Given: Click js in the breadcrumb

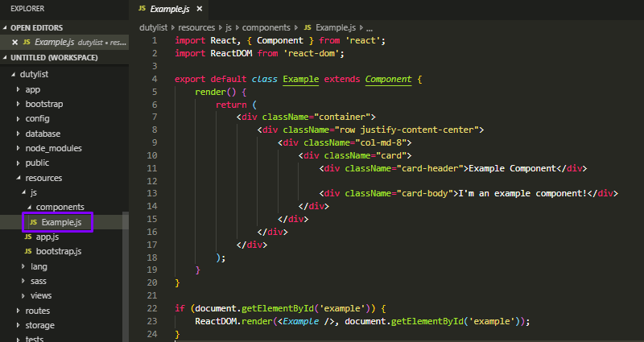Looking at the screenshot, I should tap(229, 28).
